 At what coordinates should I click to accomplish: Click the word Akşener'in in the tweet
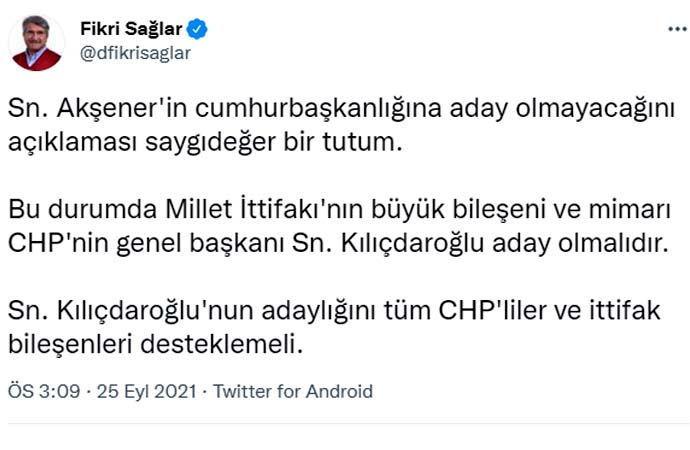[102, 108]
